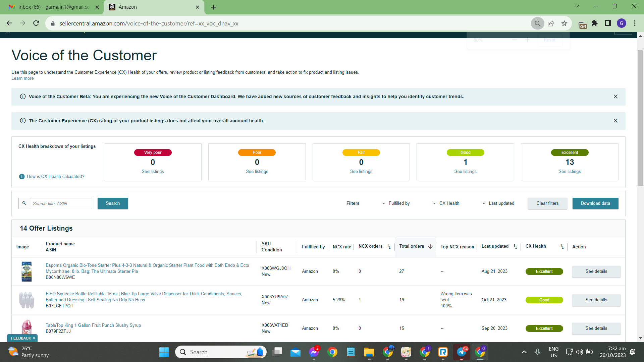Expand the Fulfilled by filter dropdown
The width and height of the screenshot is (644, 362).
(396, 203)
